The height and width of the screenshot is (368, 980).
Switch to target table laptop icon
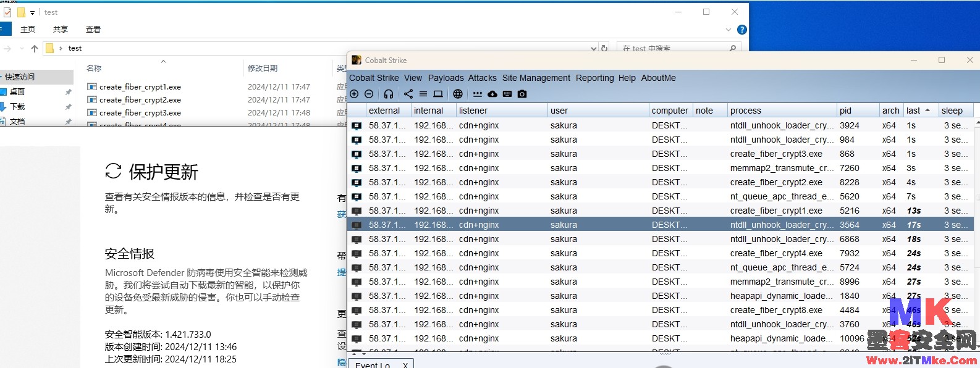coord(438,94)
